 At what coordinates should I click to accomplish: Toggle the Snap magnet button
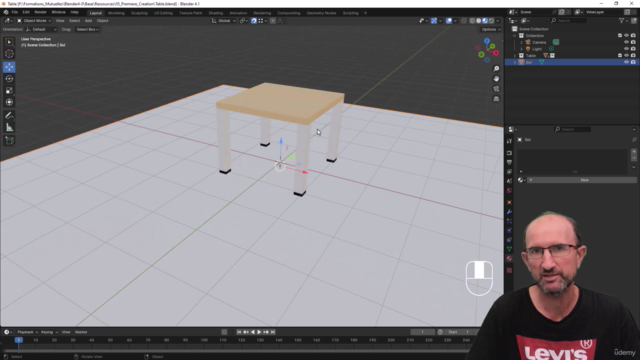[x=254, y=21]
